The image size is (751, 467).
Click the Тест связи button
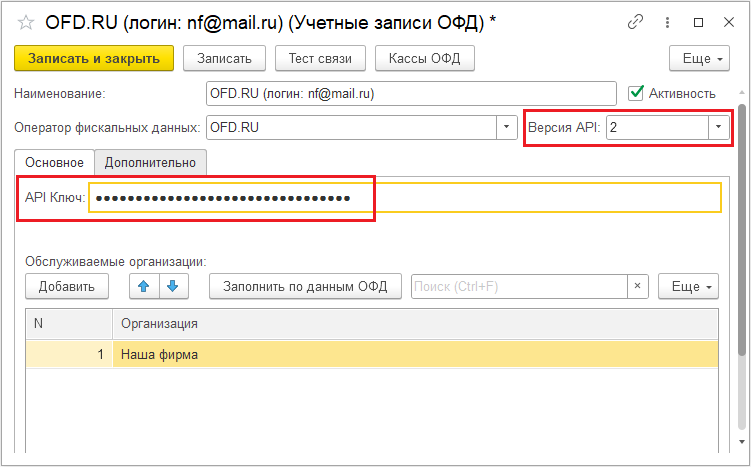coord(320,58)
